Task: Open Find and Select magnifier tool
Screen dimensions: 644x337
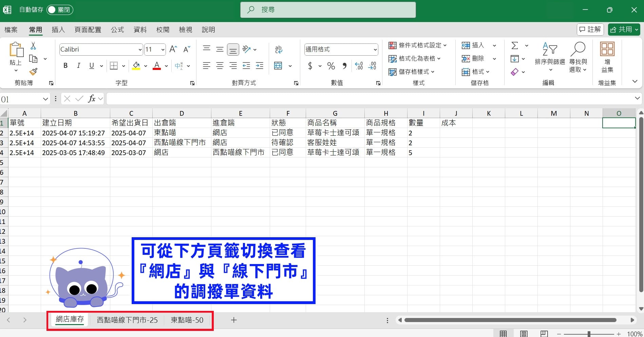Action: tap(578, 57)
